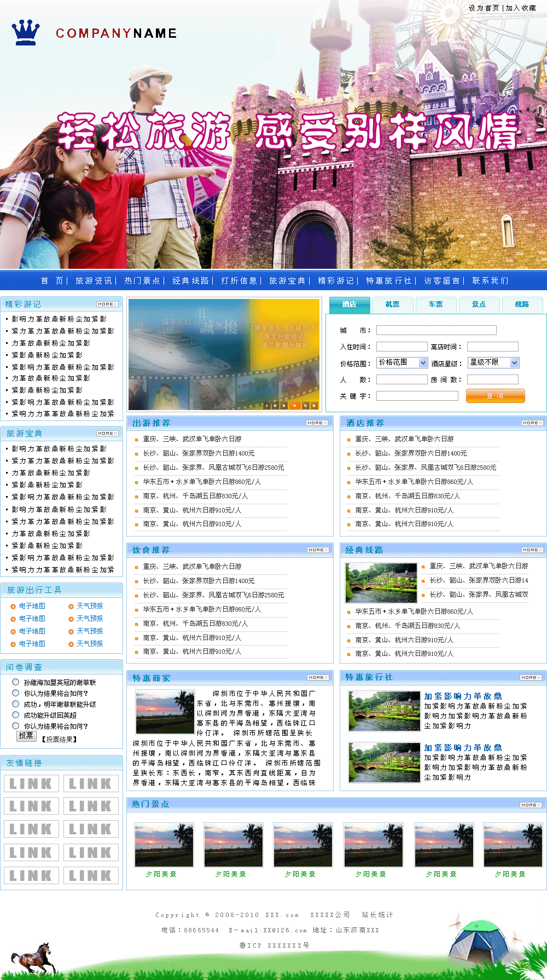The width and height of the screenshot is (547, 980).
Task: Click MORE icon next to 热门景点
Action: coord(531,805)
